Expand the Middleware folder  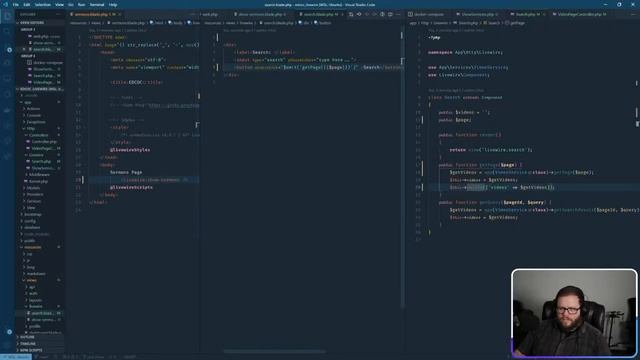(x=40, y=174)
